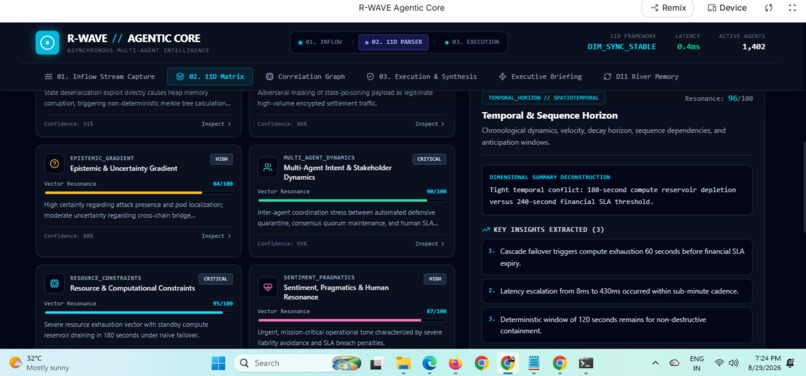Click the Sentiment 87/100 resonance bar

pos(352,320)
